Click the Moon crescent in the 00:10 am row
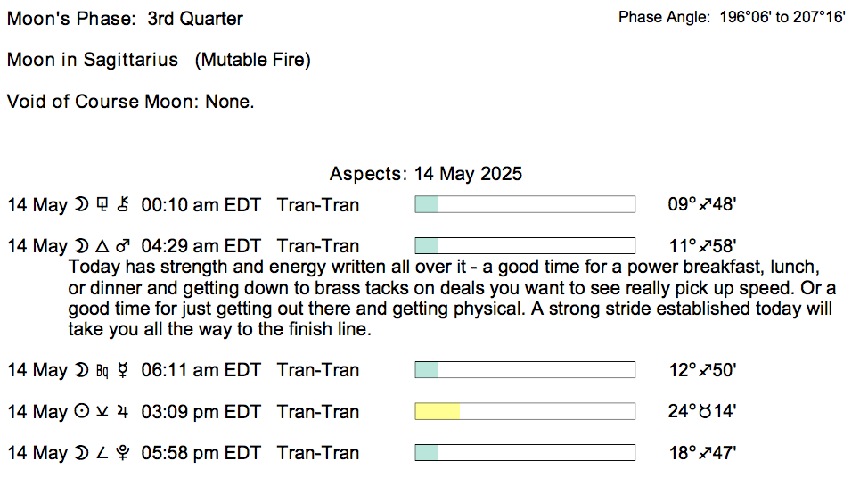868x478 pixels. tap(81, 205)
